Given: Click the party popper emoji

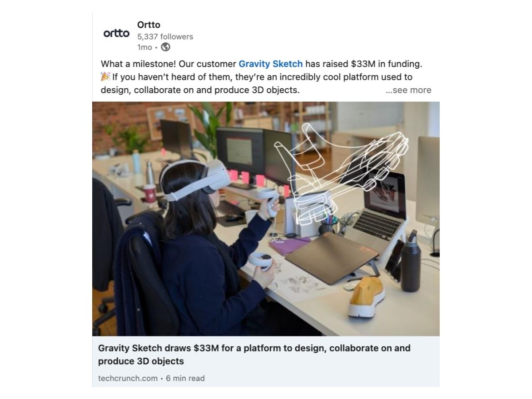Looking at the screenshot, I should 106,77.
